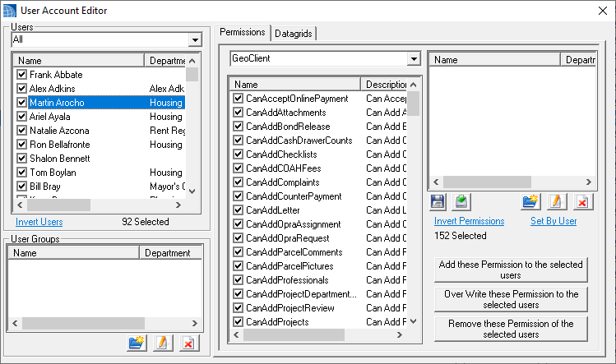Click the User Account Editor app icon in the title bar
Screen dimensions: 616x364
9,11
